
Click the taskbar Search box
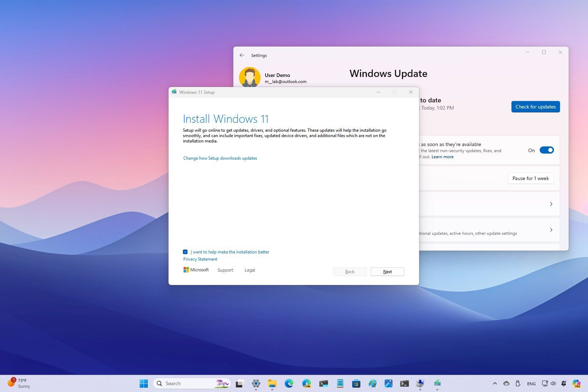pos(192,383)
